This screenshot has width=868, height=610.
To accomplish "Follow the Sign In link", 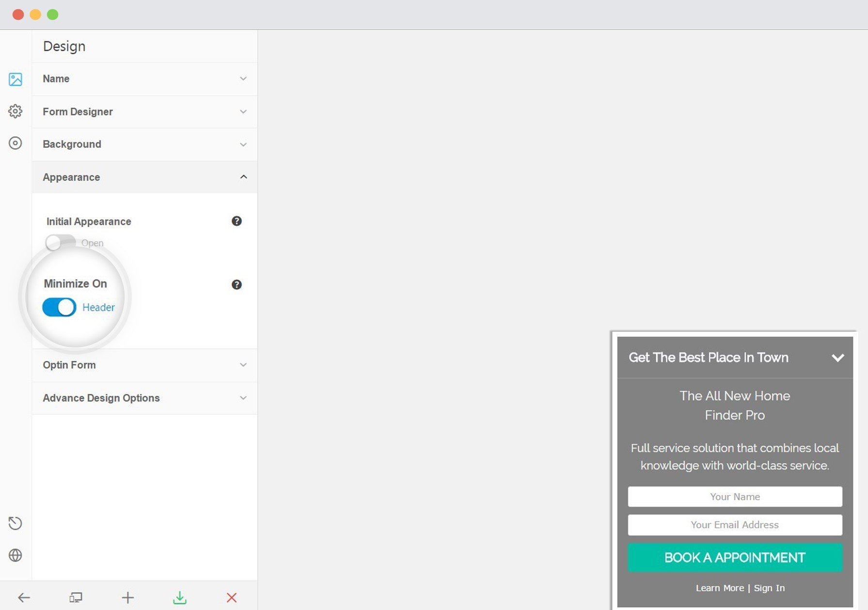I will [769, 588].
